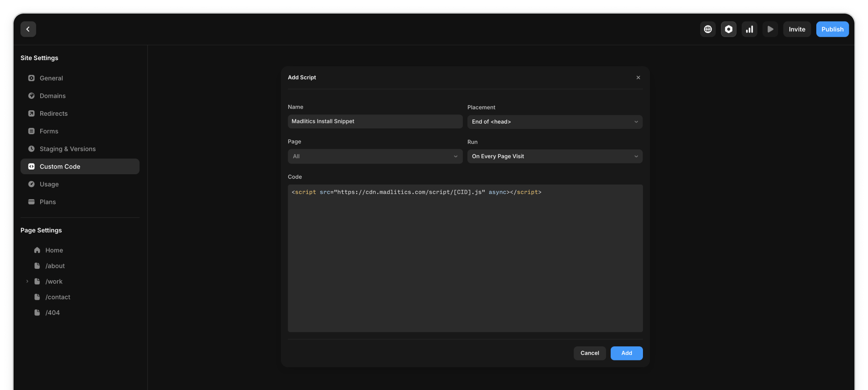Open the Page dropdown set to All
Viewport: 868px width, 390px height.
click(375, 156)
